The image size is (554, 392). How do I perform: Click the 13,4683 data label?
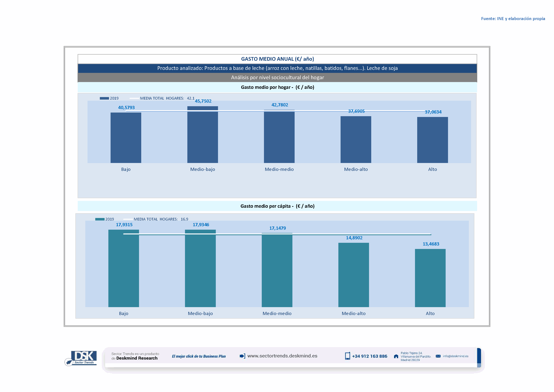[431, 244]
